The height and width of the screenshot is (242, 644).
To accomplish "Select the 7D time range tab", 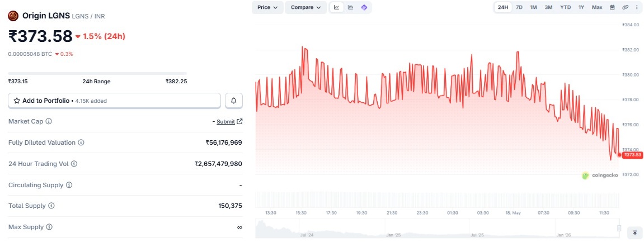I will coord(519,7).
